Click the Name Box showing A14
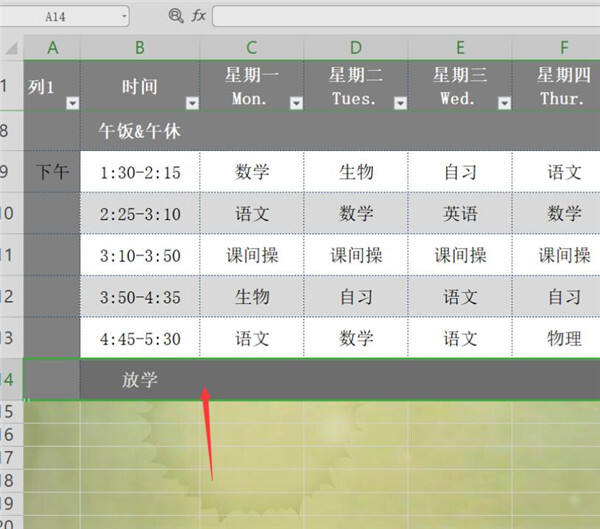The image size is (600, 529). pos(55,16)
